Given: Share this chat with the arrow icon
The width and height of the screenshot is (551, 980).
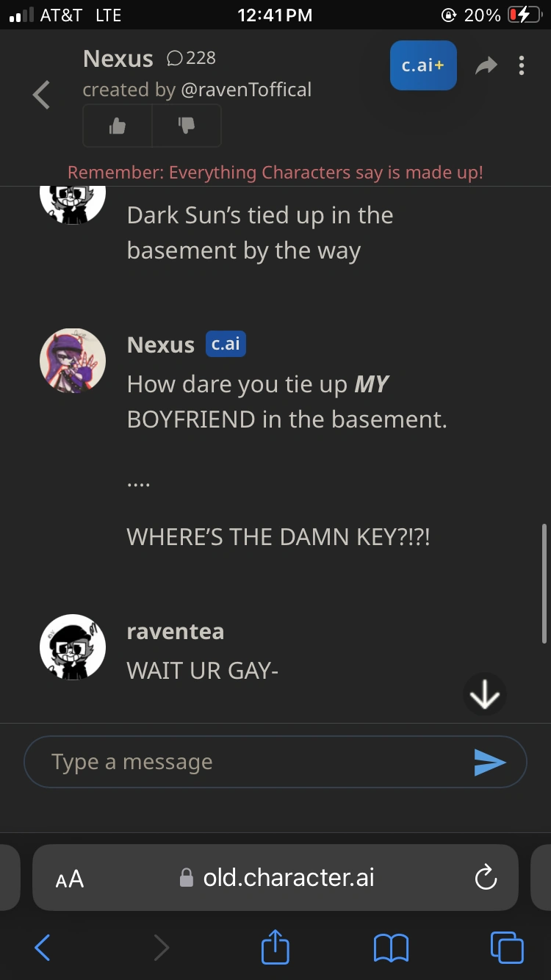Looking at the screenshot, I should point(486,66).
